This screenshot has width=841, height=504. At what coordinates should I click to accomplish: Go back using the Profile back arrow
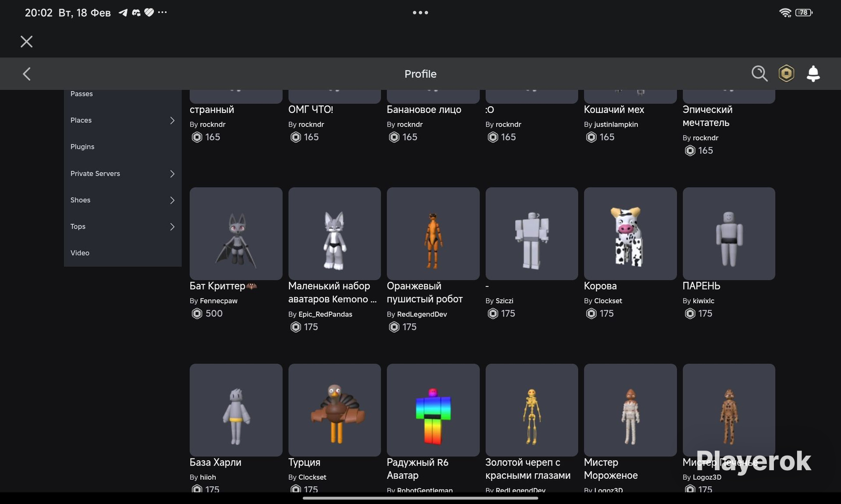tap(27, 74)
